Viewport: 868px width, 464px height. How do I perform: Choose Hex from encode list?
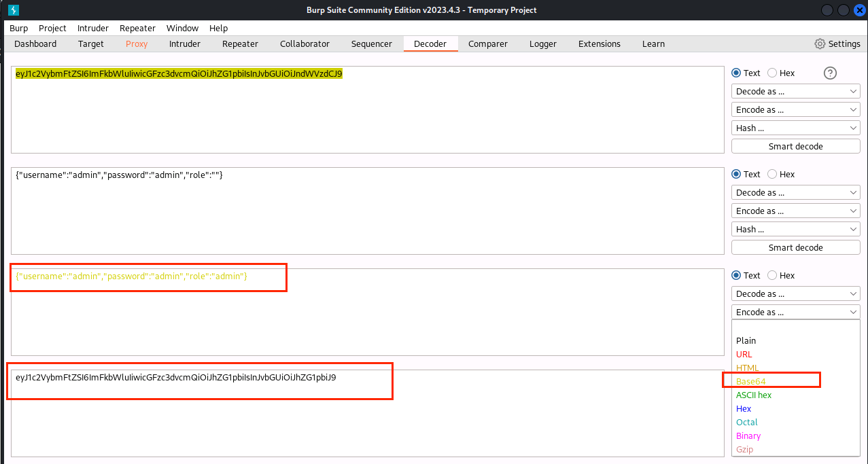(x=796, y=408)
